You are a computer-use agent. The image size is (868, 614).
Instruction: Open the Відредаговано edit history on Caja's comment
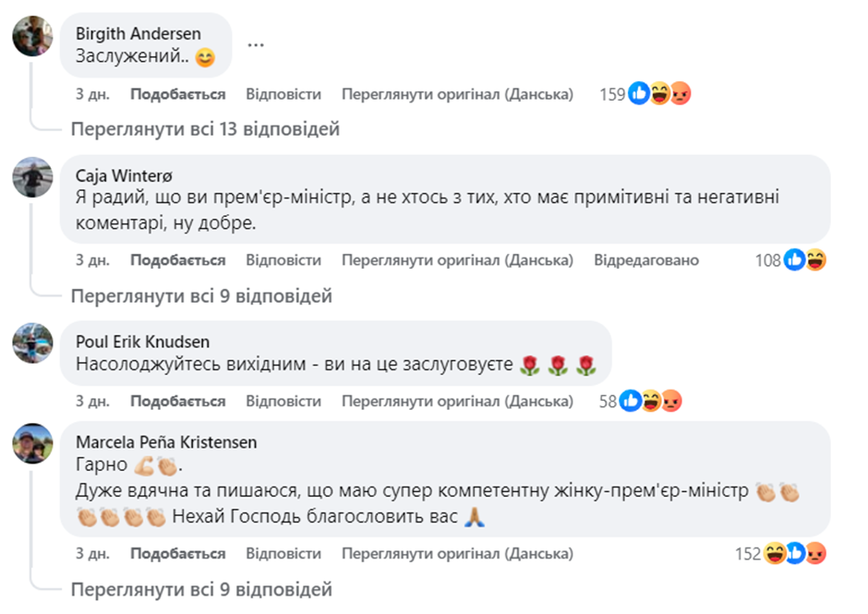tap(646, 260)
